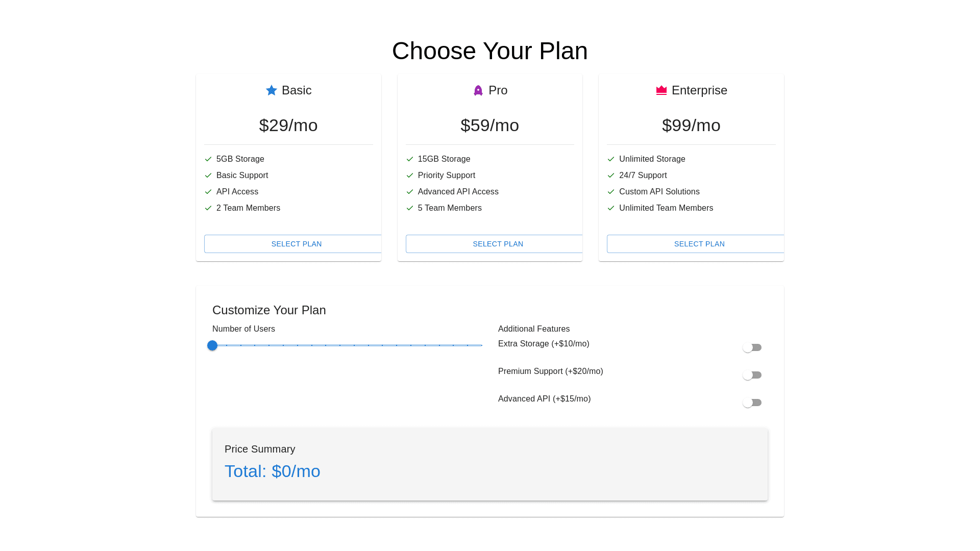Click checkmark beside Unlimited Team Members

point(611,208)
